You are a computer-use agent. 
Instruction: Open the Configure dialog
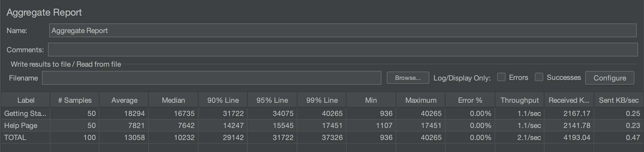610,78
